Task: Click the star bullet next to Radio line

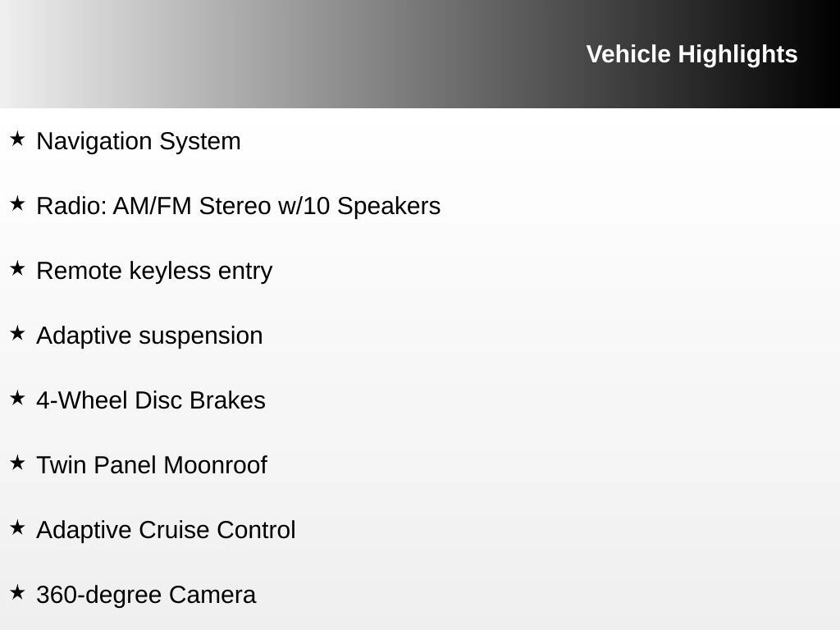Action: (x=17, y=203)
